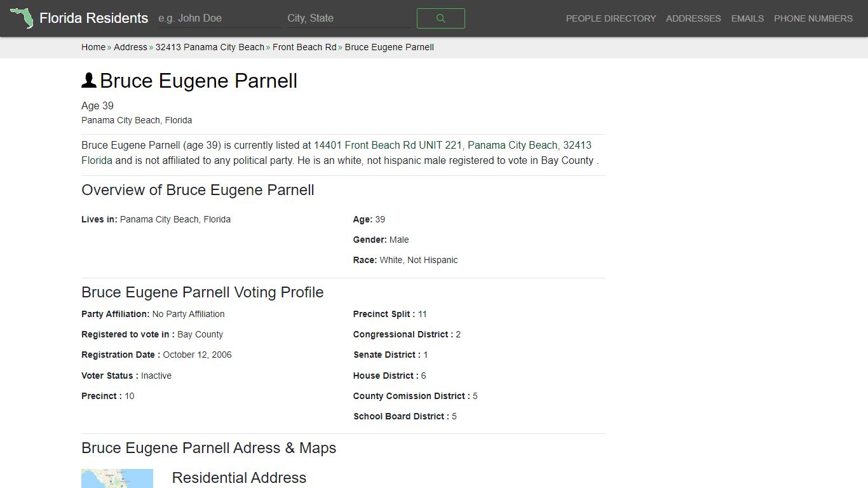Screen dimensions: 868x488
Task: Open the Emails menu item
Action: pyautogui.click(x=747, y=18)
